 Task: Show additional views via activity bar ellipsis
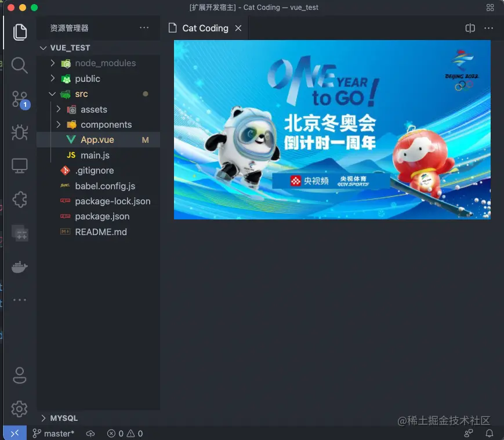(x=20, y=300)
